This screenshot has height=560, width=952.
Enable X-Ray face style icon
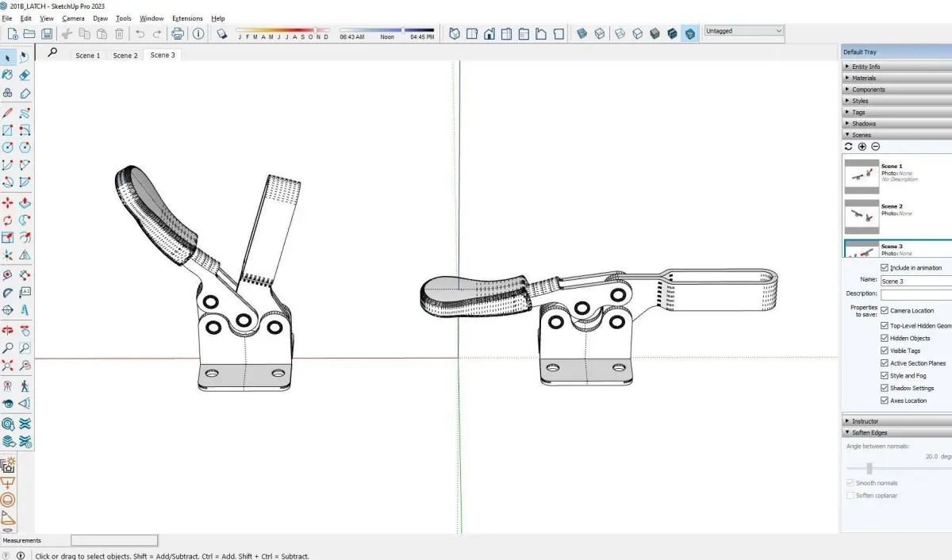coord(582,33)
